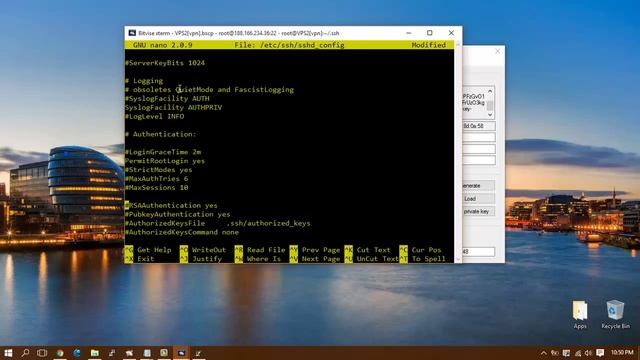Click the 'Modified' status in nano header
Screen dimensions: 640x360
429,45
